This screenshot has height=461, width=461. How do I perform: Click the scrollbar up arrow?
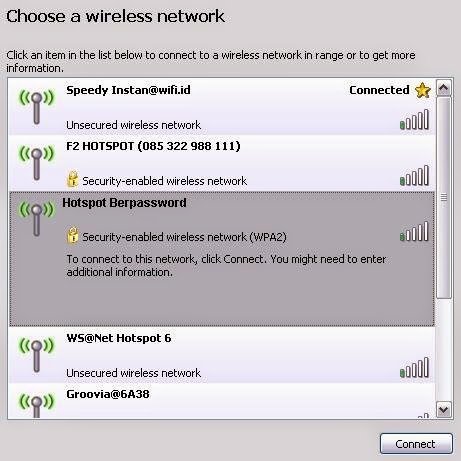(444, 88)
